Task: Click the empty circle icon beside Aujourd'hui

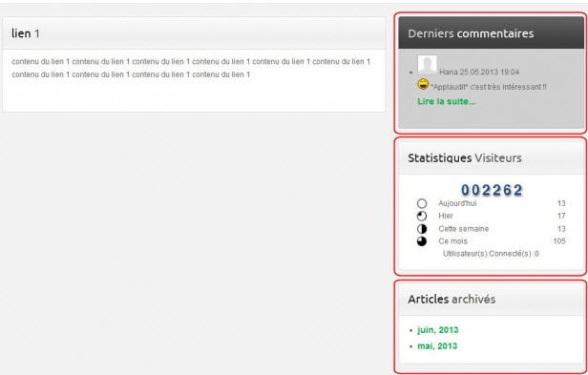Action: point(422,203)
